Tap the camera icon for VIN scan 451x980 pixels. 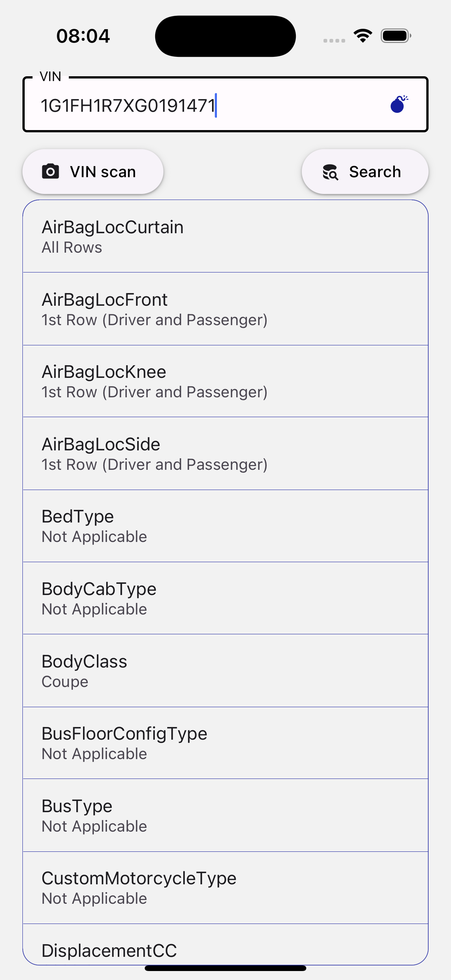tap(50, 172)
